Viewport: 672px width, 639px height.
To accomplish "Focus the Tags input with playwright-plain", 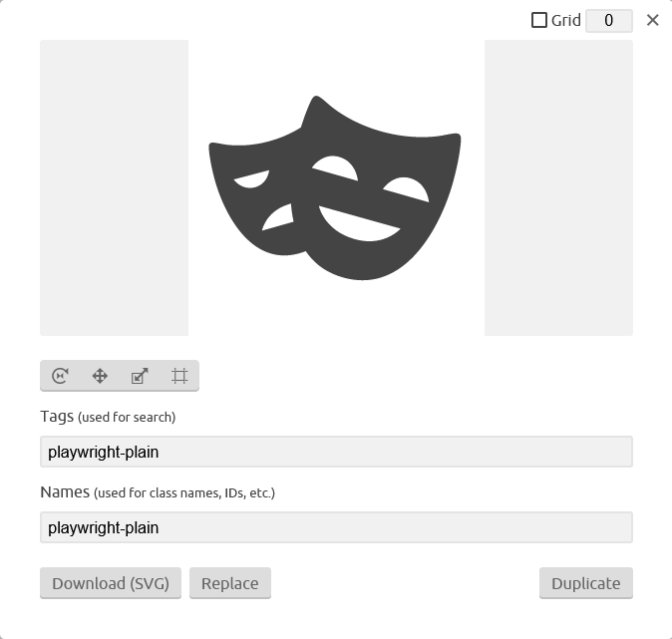I will point(336,452).
